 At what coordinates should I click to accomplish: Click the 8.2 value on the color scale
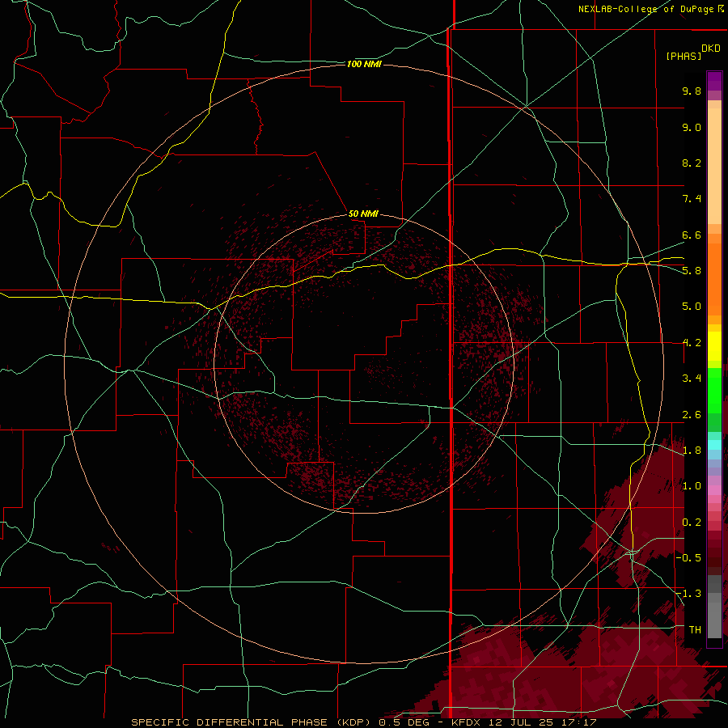point(692,163)
